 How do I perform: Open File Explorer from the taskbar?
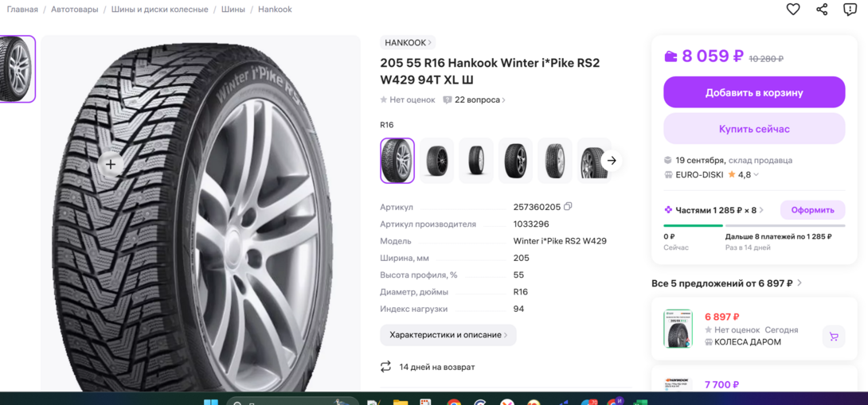point(401,402)
